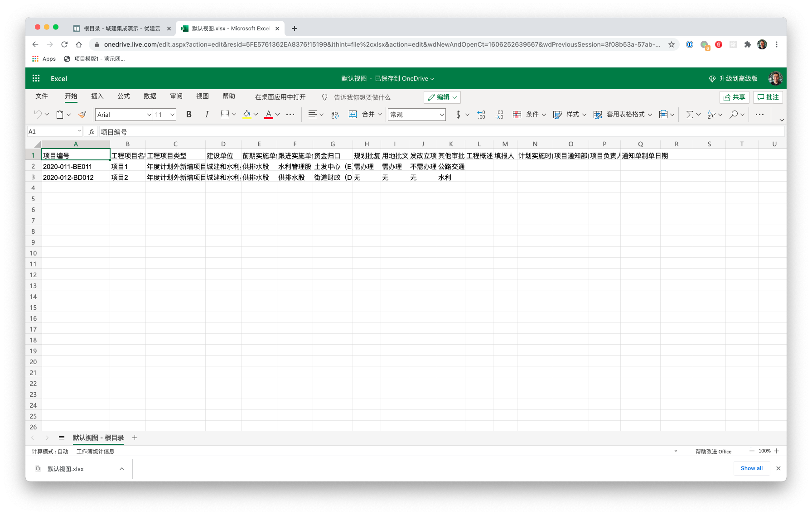This screenshot has height=515, width=812.
Task: Click the AutoSum sigma icon
Action: click(689, 115)
